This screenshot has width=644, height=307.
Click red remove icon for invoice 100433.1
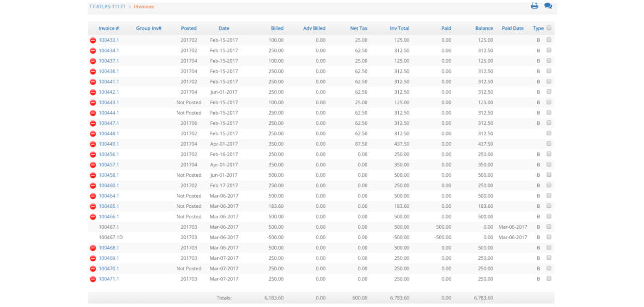point(93,40)
